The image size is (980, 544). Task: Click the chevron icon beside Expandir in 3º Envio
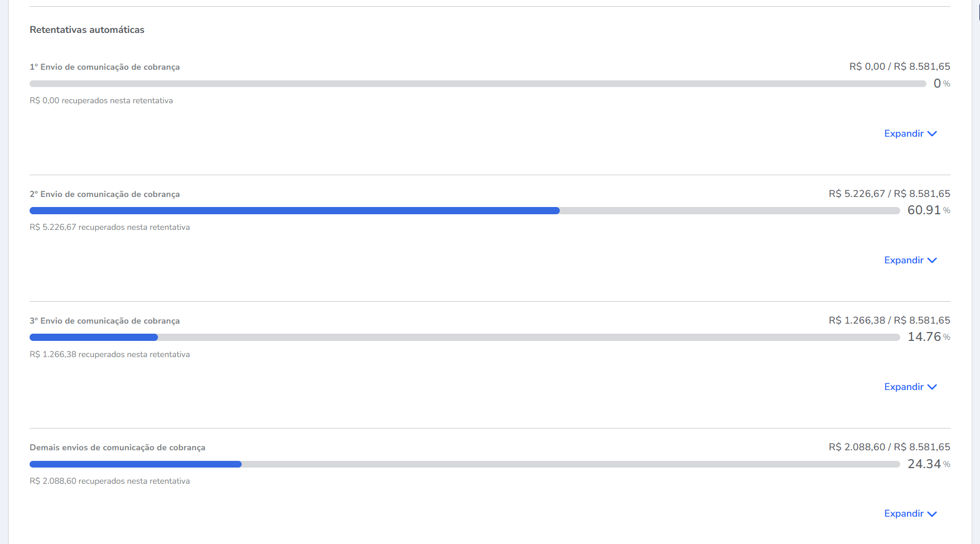click(932, 387)
